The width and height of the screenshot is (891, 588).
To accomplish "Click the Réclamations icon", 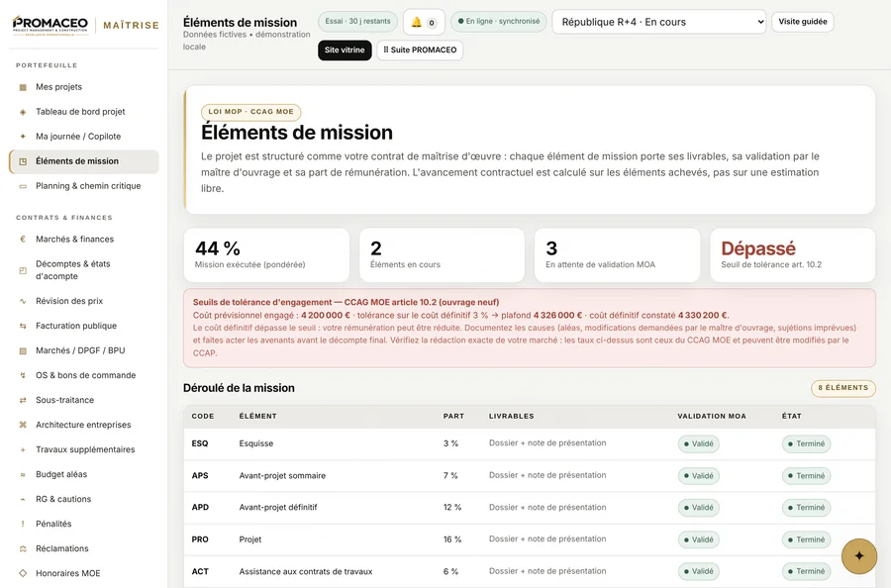I will tap(23, 548).
